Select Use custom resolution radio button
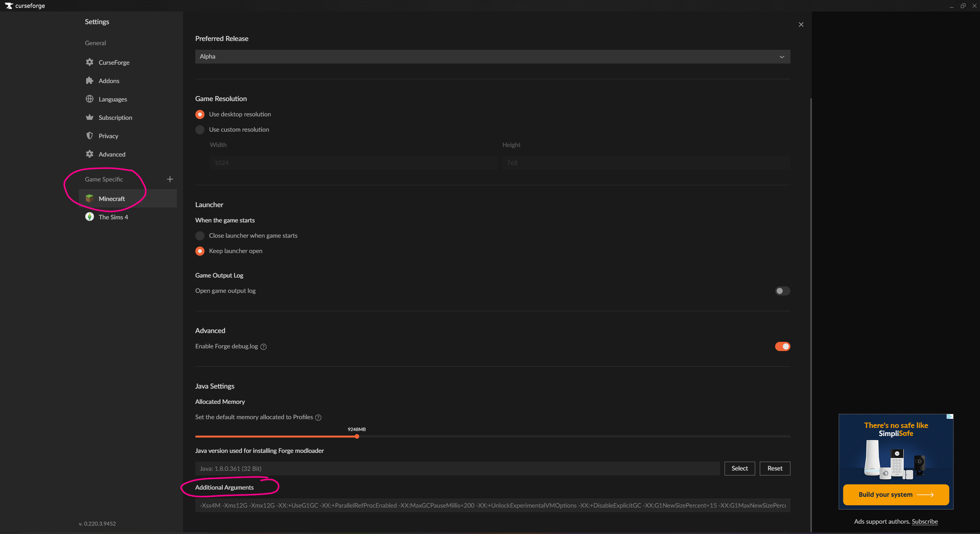 click(200, 129)
